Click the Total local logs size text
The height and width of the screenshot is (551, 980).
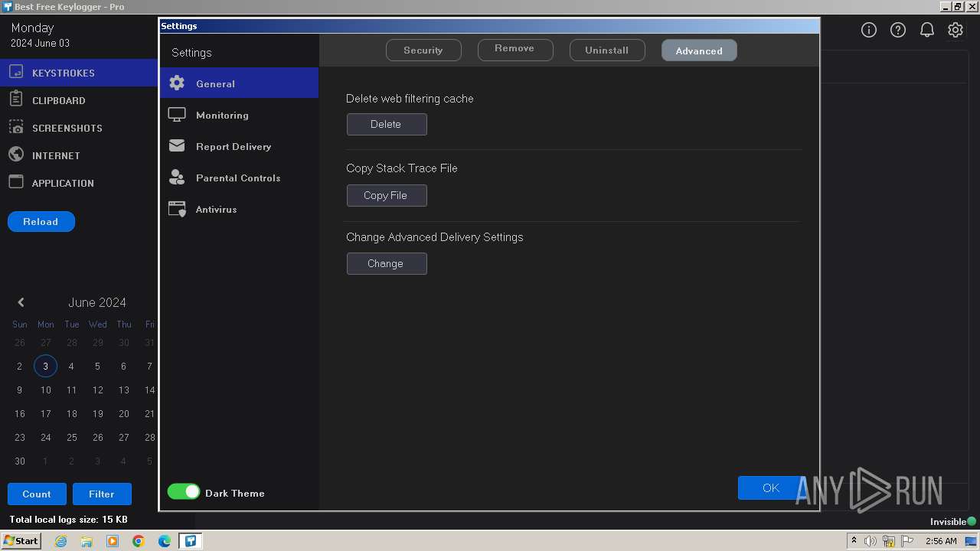(68, 520)
